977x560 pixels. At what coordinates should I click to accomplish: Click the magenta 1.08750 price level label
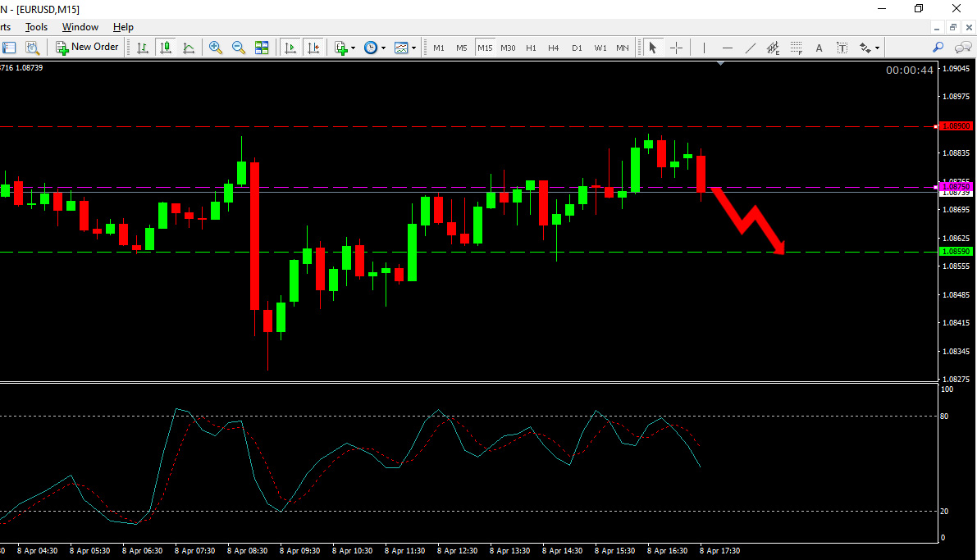pyautogui.click(x=955, y=186)
